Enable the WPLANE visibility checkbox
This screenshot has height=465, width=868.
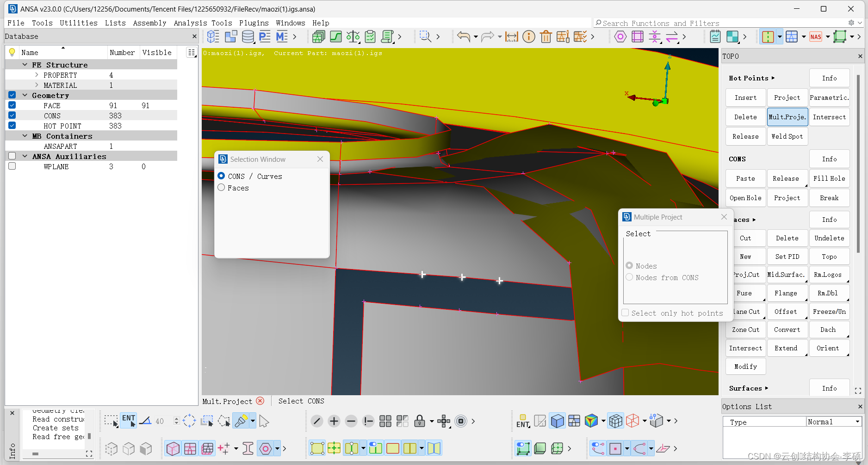tap(12, 166)
